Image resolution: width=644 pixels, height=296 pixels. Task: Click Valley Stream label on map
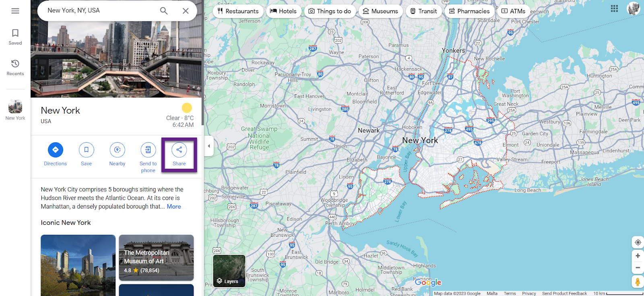point(512,159)
